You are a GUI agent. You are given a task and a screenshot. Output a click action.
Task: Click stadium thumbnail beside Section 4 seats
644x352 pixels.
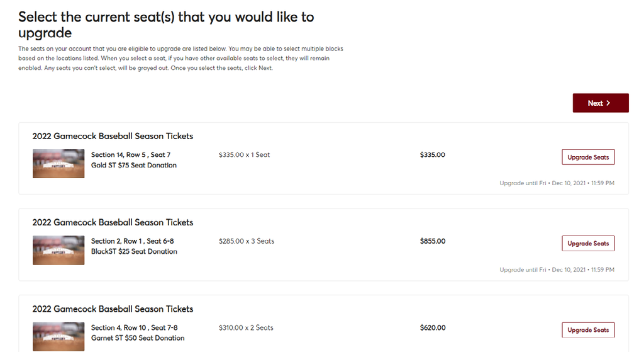click(58, 336)
